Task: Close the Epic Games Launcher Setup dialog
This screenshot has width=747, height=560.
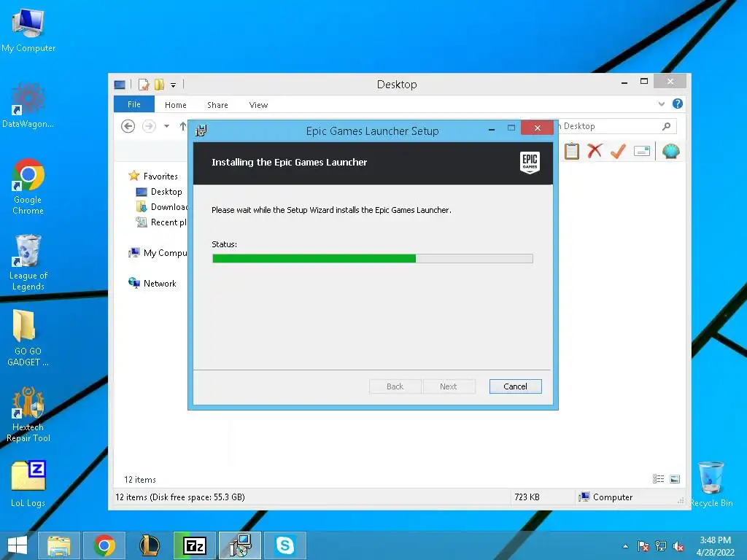Action: coord(538,128)
